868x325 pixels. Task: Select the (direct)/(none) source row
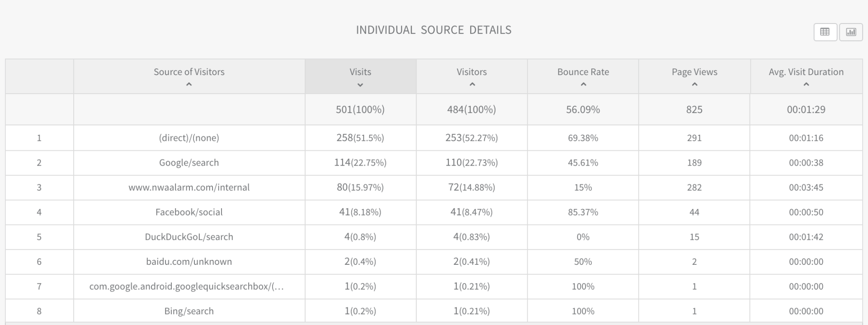pos(189,138)
